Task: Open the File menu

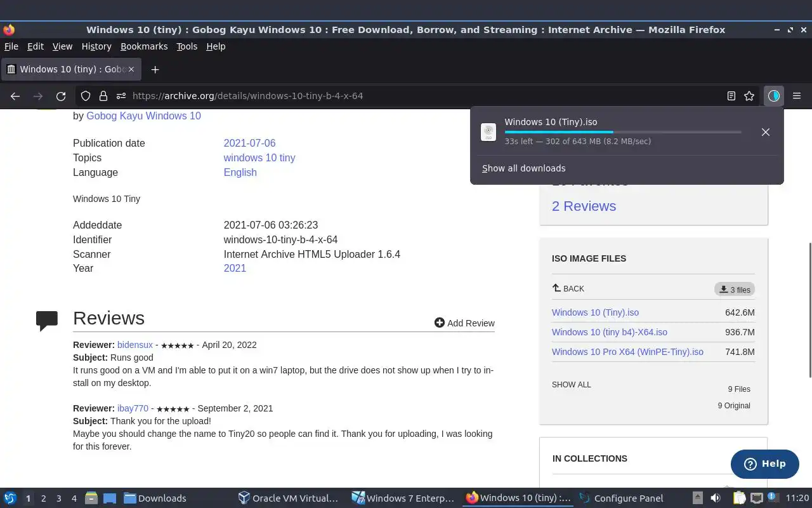Action: tap(11, 46)
